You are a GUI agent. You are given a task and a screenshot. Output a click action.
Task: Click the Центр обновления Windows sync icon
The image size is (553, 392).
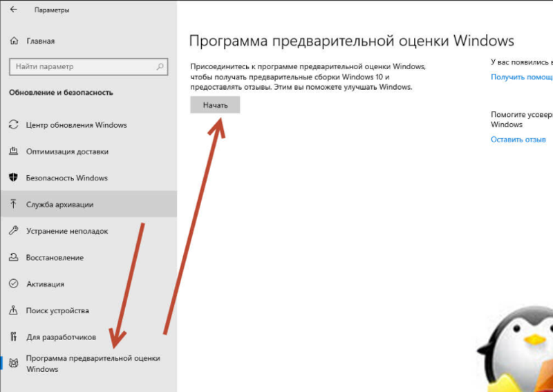pos(13,124)
